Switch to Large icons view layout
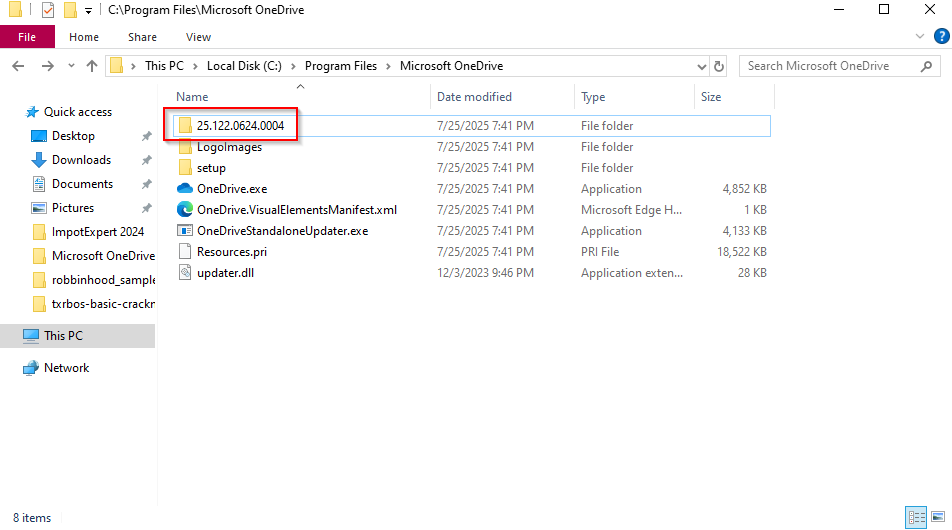 click(x=938, y=517)
